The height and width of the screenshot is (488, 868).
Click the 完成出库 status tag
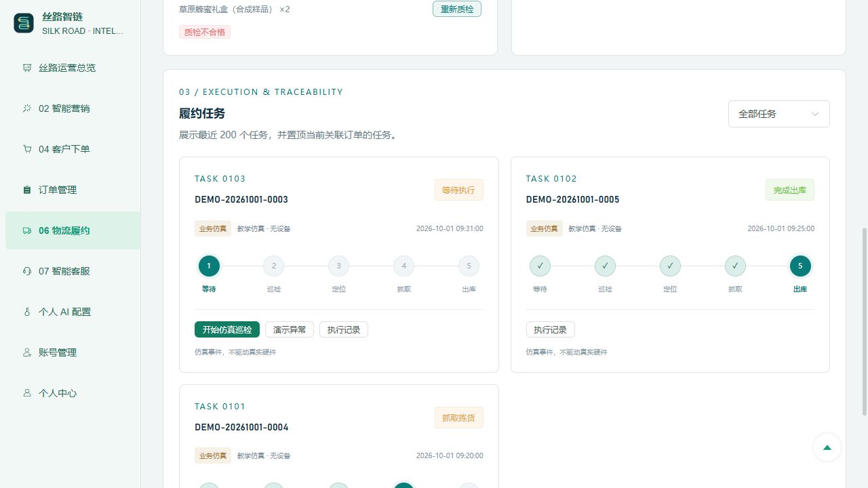(x=790, y=190)
